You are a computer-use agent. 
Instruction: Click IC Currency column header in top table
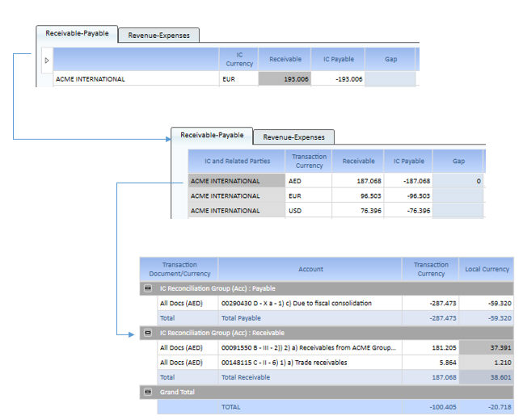(x=238, y=59)
